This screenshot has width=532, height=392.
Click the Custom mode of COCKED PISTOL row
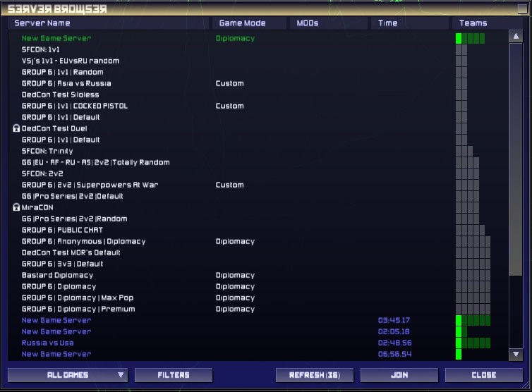coord(230,106)
